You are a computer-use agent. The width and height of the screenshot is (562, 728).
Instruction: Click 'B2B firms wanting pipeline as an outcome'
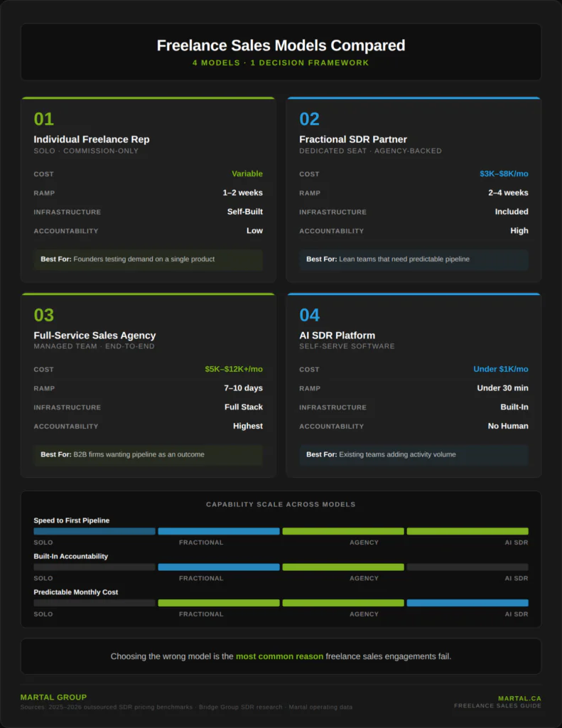[x=139, y=454]
